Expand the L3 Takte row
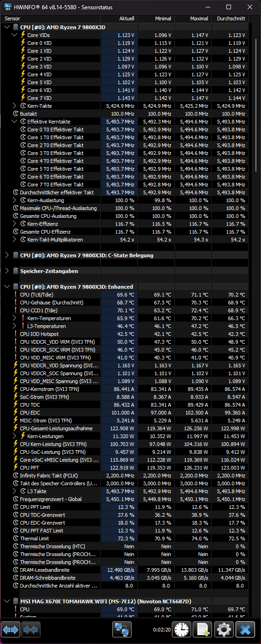The image size is (261, 644). [x=15, y=491]
